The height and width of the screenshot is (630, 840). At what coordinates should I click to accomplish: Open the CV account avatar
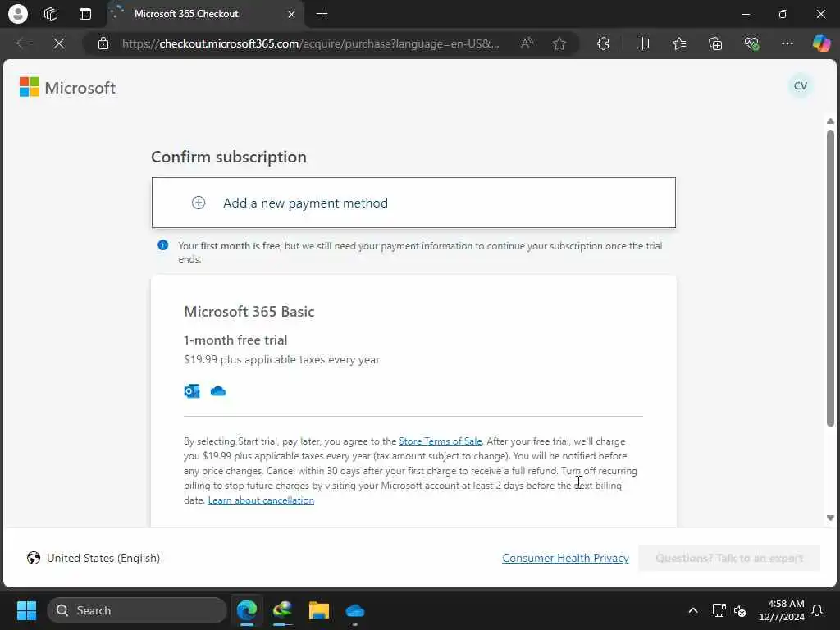tap(801, 85)
